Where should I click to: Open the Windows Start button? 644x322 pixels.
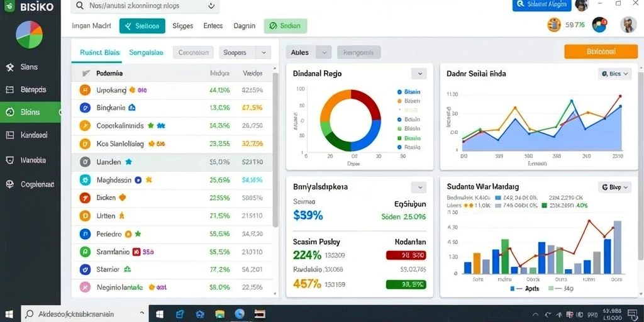[x=9, y=314]
